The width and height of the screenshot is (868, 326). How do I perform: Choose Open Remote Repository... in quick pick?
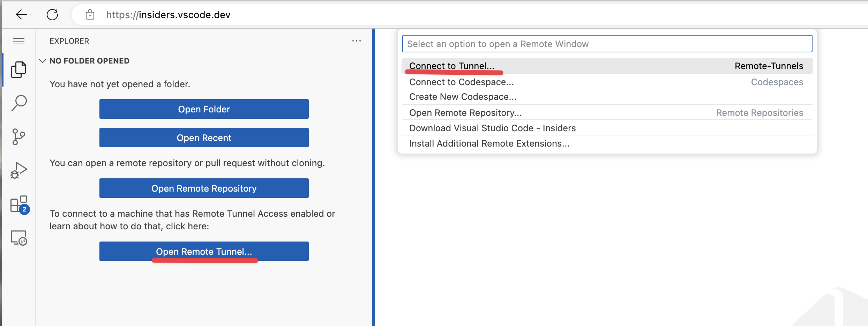607,113
